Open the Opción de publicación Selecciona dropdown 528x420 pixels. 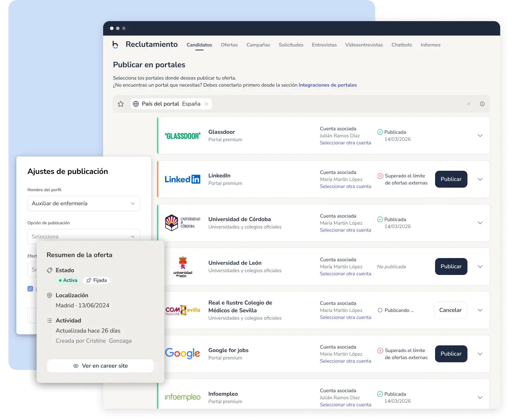pyautogui.click(x=84, y=237)
